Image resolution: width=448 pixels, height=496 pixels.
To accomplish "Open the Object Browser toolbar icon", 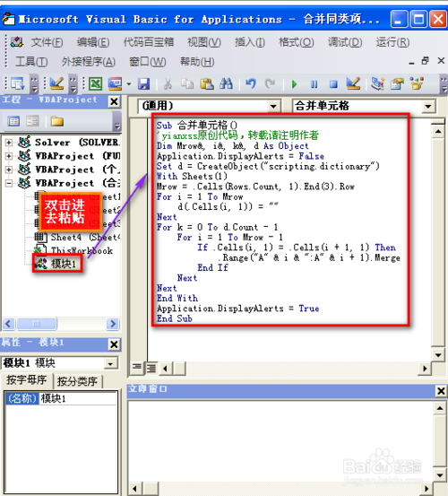I will click(x=417, y=83).
